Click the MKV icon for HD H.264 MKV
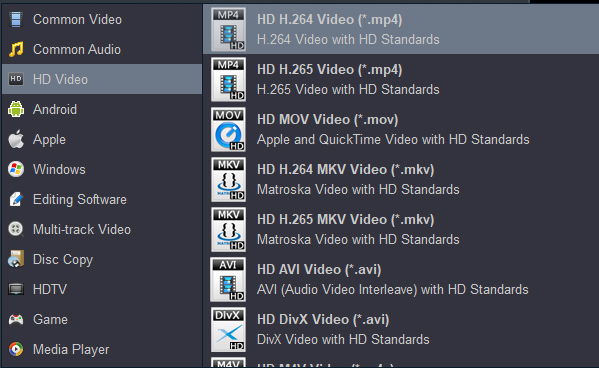Viewport: 599px width, 368px height. point(228,180)
